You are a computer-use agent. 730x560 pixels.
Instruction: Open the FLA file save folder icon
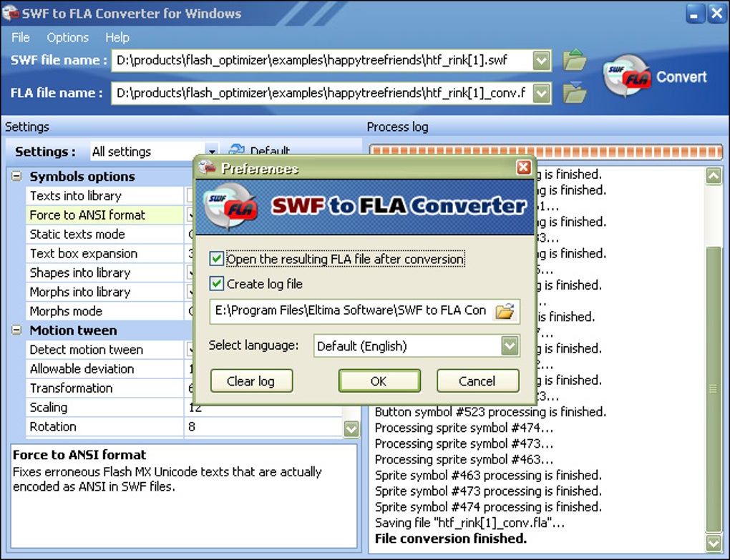(x=574, y=92)
